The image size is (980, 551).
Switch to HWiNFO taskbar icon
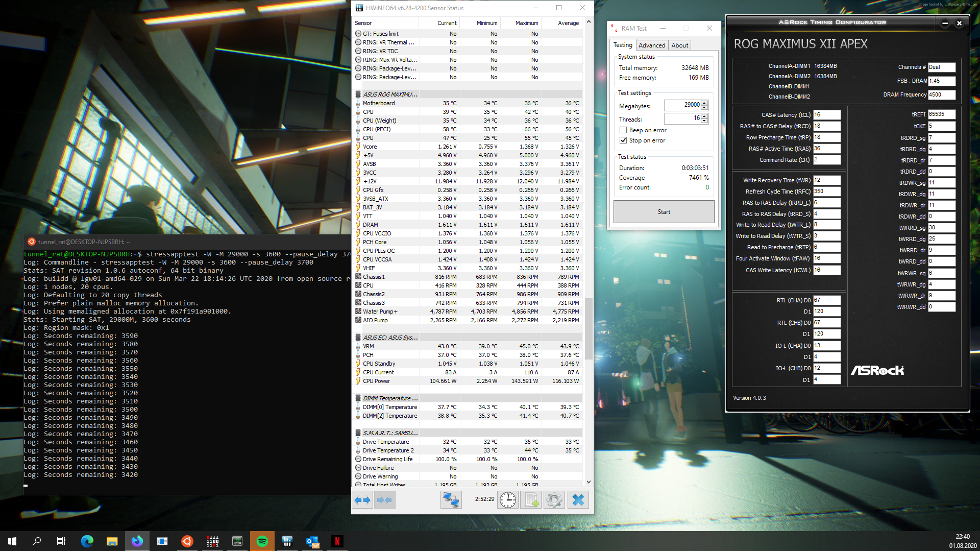point(287,541)
